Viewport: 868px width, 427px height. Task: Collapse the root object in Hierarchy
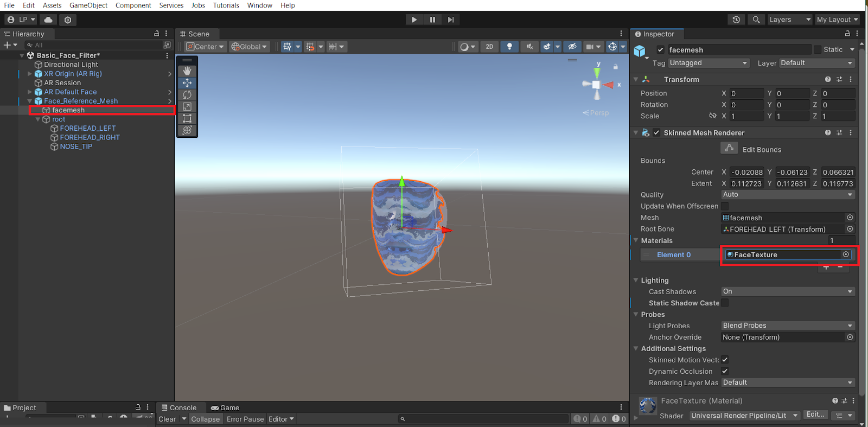(x=38, y=119)
